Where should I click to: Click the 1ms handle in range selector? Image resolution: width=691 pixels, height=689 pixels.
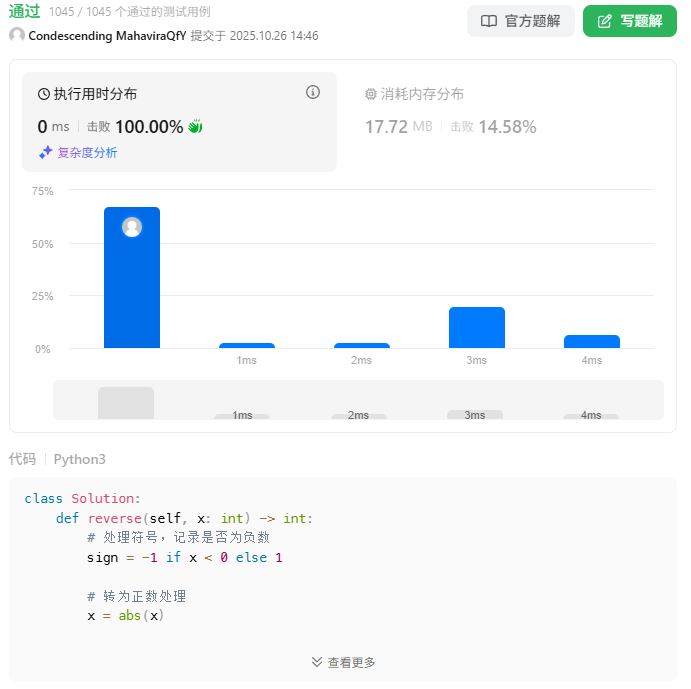[x=242, y=416]
